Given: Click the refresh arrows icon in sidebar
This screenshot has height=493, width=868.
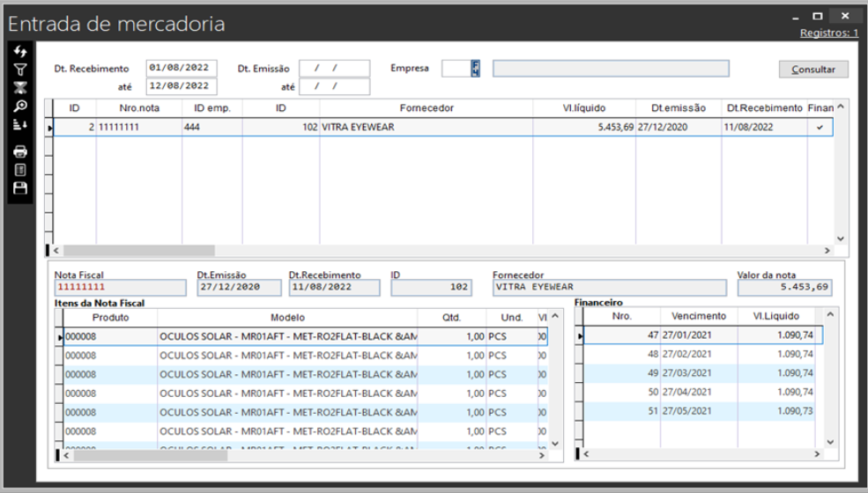Looking at the screenshot, I should point(20,52).
